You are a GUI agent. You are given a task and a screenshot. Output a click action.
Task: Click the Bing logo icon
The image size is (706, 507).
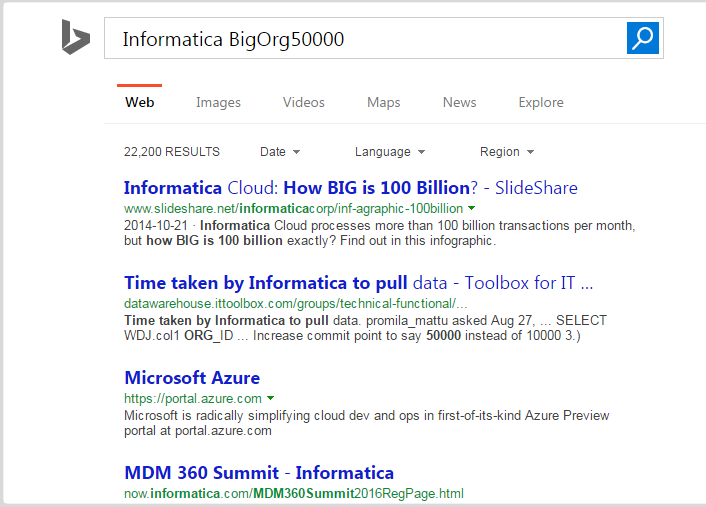tap(75, 38)
